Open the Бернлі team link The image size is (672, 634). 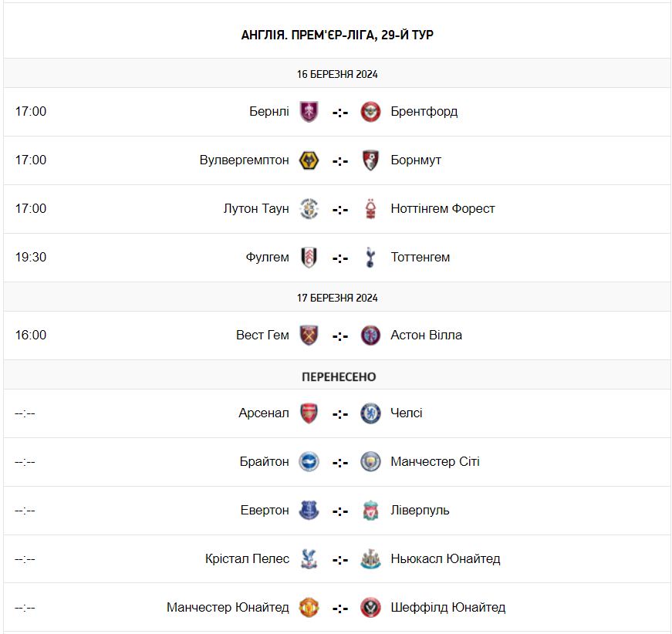tap(269, 112)
